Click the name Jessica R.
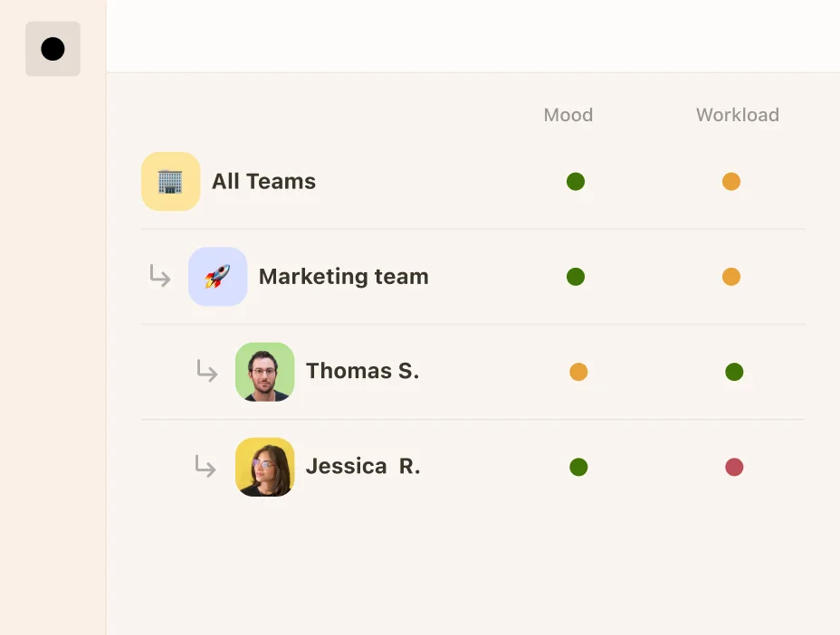840x635 pixels. click(x=363, y=466)
